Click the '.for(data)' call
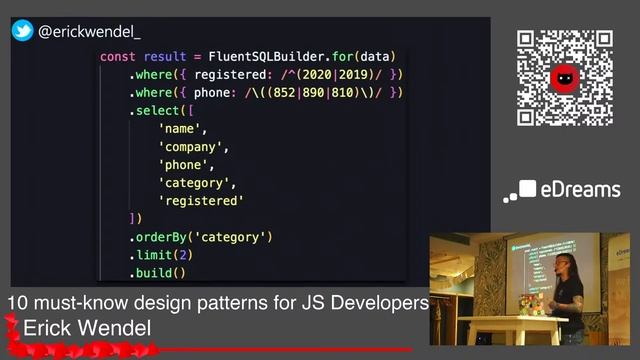 tap(362, 56)
